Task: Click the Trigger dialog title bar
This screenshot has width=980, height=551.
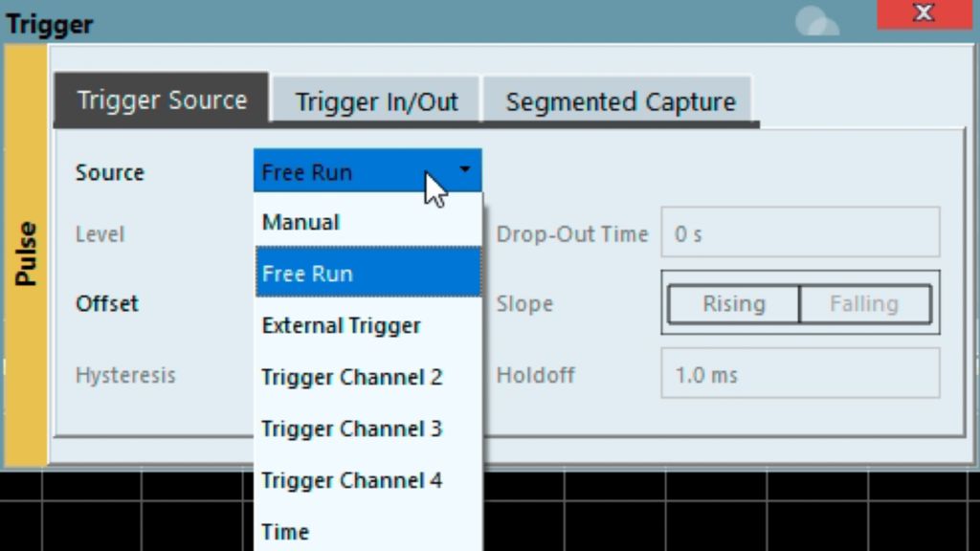Action: coord(383,22)
